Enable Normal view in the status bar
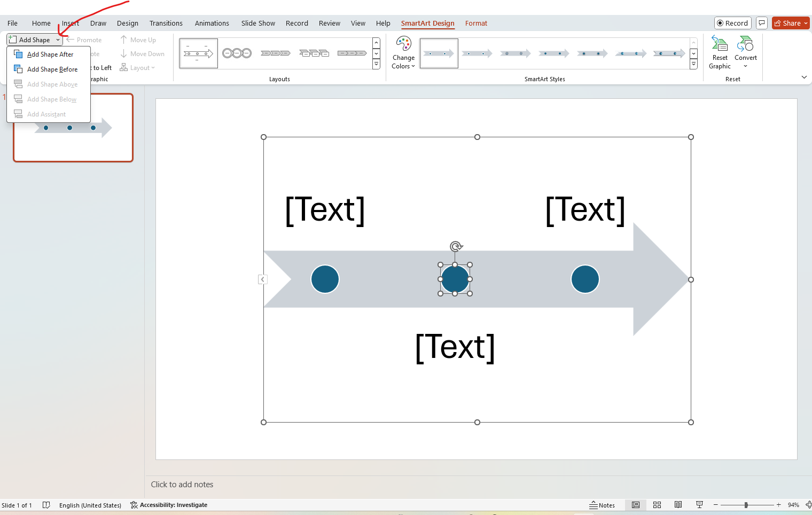The width and height of the screenshot is (812, 515). click(x=635, y=505)
